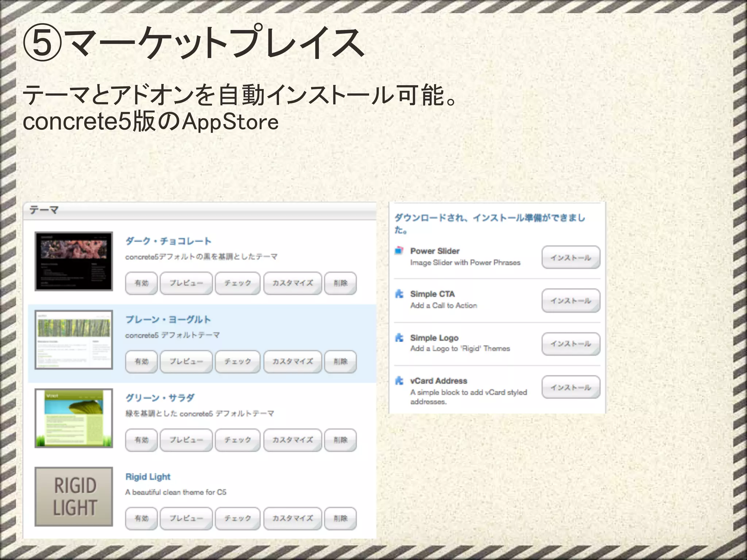The image size is (747, 560).
Task: Install the Simple CTA add-on
Action: pyautogui.click(x=571, y=300)
